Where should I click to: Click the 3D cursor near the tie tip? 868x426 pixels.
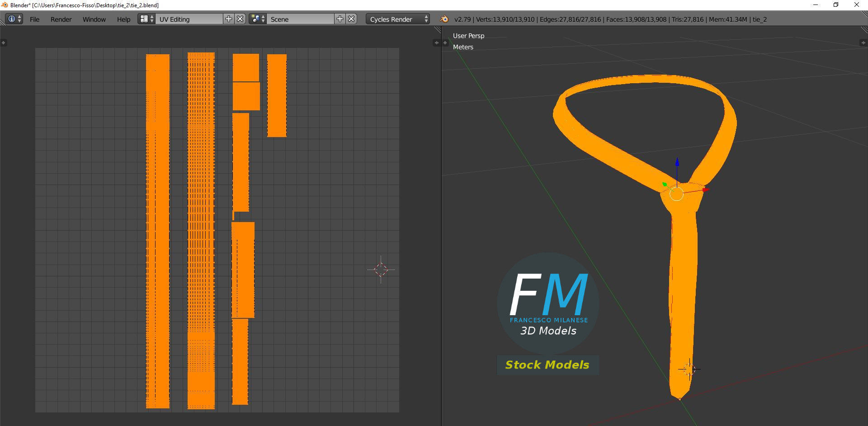point(689,369)
